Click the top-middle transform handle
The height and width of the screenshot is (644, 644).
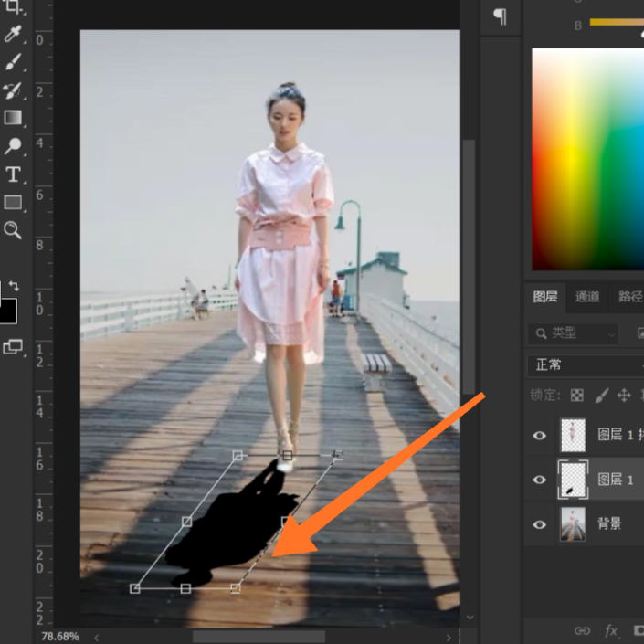click(288, 455)
